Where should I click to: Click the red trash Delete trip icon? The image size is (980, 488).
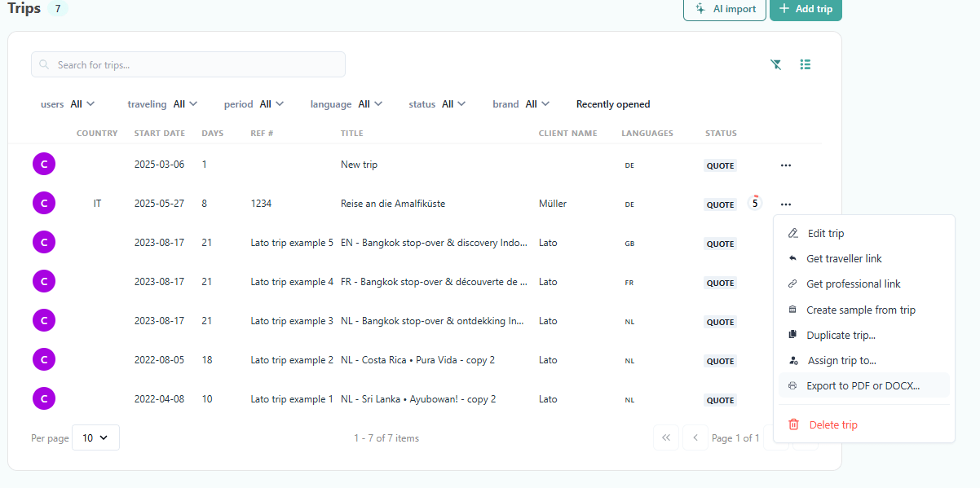[x=793, y=424]
